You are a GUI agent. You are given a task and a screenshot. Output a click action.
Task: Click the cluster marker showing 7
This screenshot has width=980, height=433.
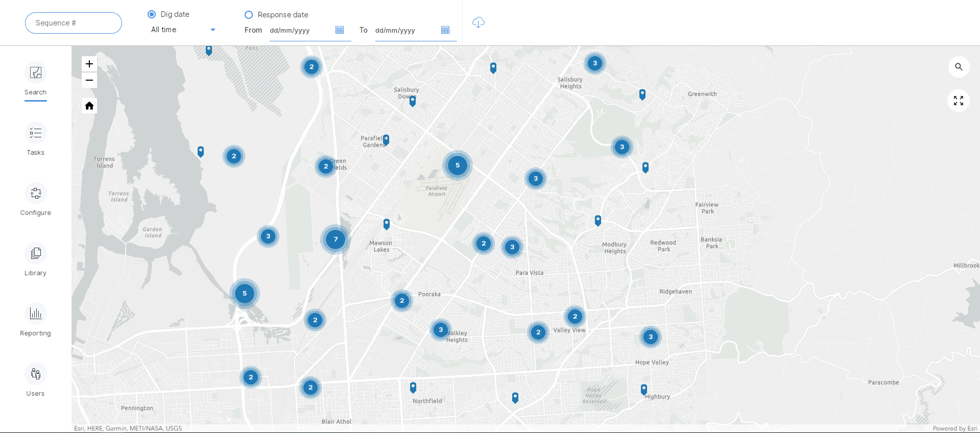point(336,239)
